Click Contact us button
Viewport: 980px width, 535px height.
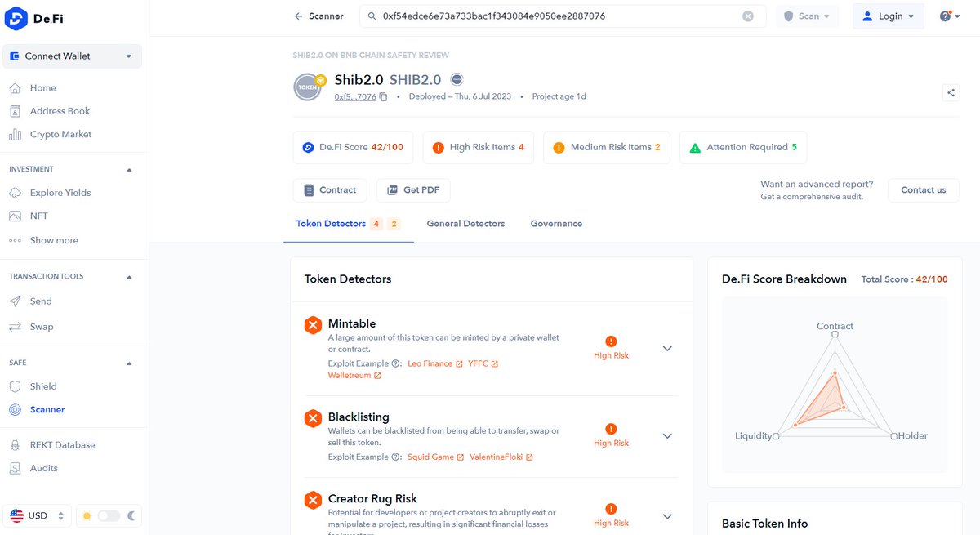pyautogui.click(x=924, y=190)
